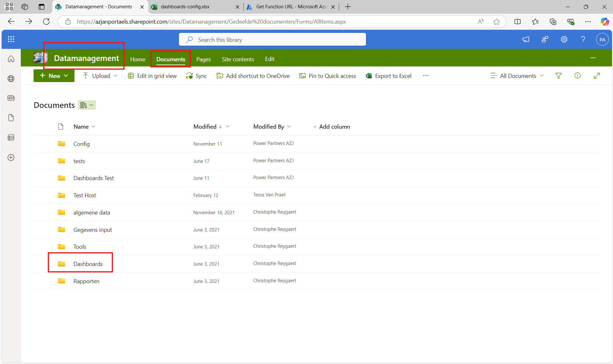Viewport: 613px width, 364px height.
Task: Open the Help question mark icon
Action: coord(583,40)
